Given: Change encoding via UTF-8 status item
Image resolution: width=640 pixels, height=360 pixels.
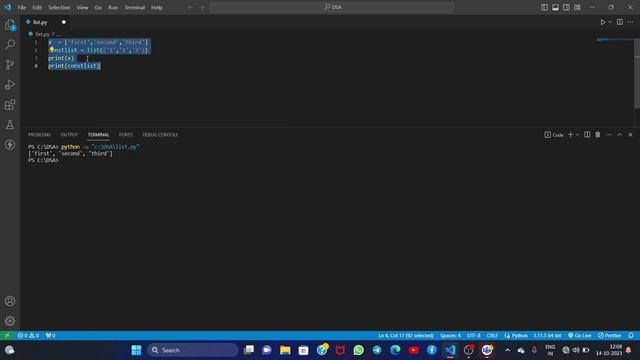Looking at the screenshot, I should (x=474, y=336).
